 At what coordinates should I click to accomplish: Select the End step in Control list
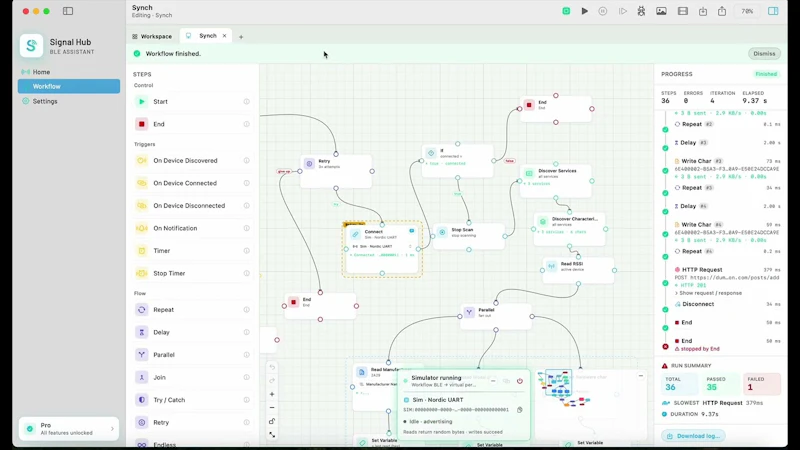192,124
